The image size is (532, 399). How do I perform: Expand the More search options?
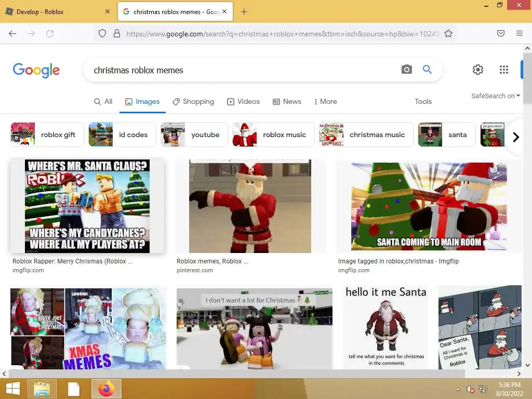[325, 101]
